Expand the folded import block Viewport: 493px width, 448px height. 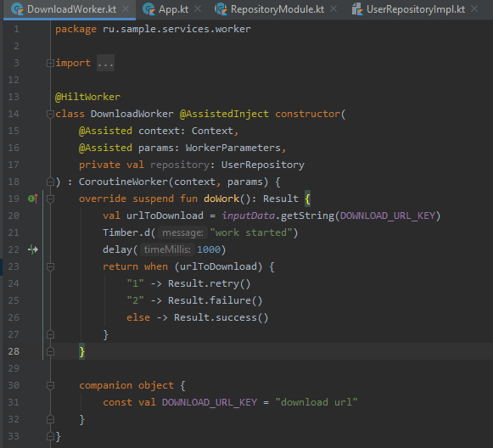pyautogui.click(x=50, y=63)
